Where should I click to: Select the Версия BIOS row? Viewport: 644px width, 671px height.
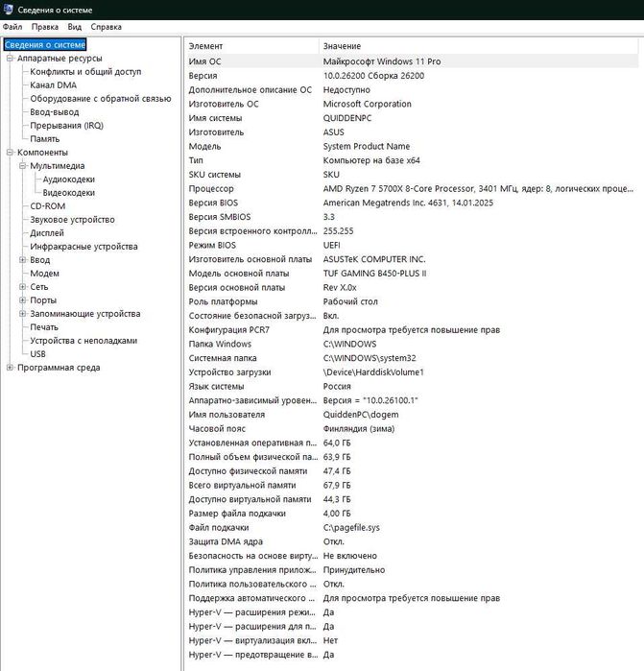coord(412,203)
